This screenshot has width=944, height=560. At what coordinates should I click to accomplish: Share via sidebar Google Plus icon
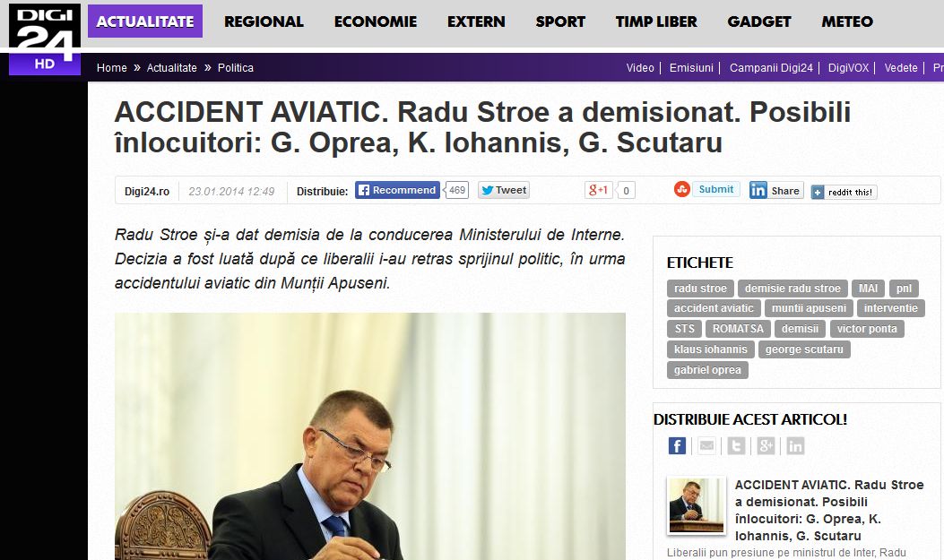pos(766,446)
